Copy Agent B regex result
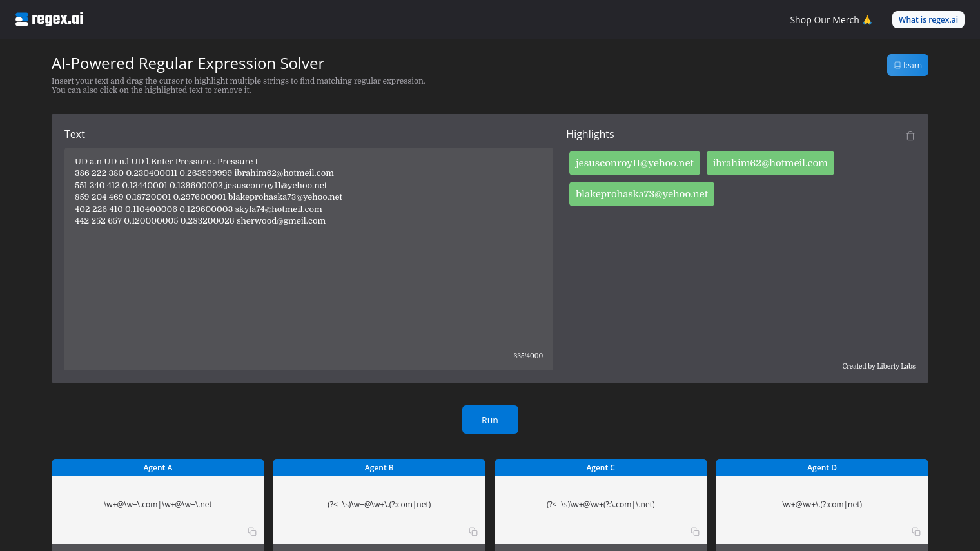The image size is (980, 551). [473, 532]
